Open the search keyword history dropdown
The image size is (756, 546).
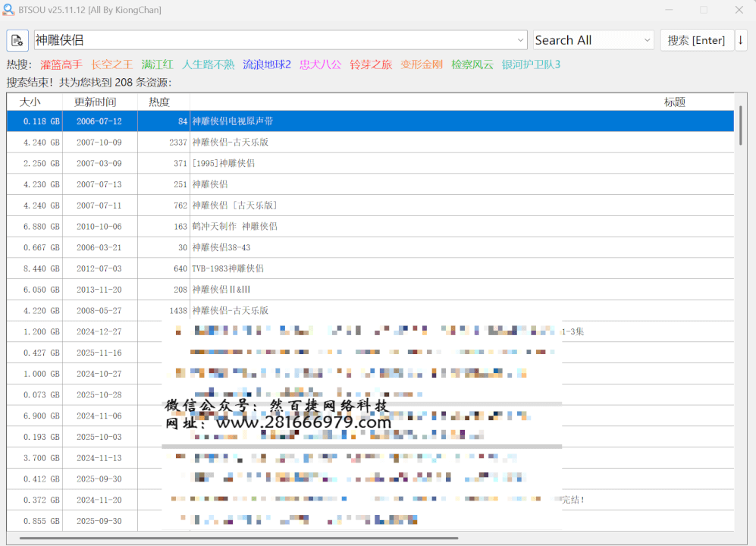(520, 40)
